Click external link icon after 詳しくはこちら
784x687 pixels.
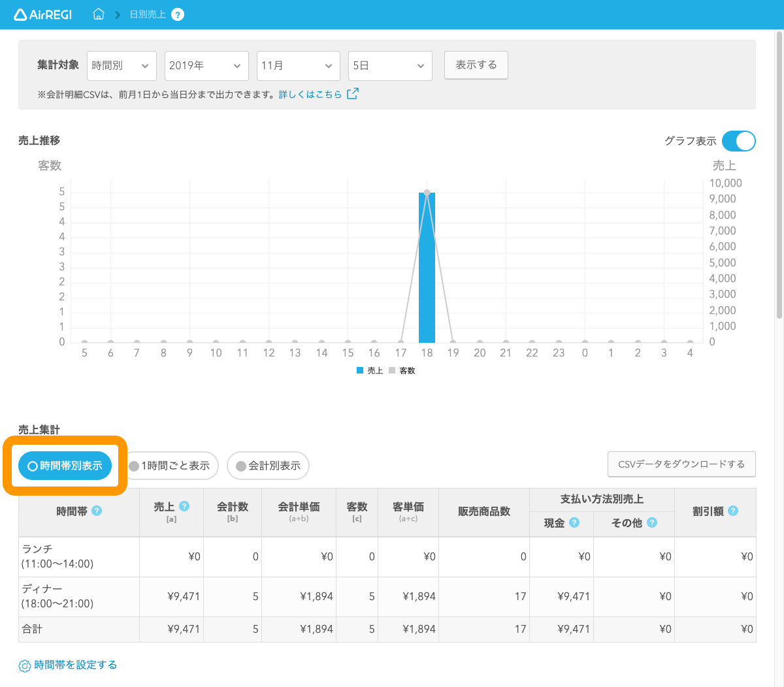(353, 93)
